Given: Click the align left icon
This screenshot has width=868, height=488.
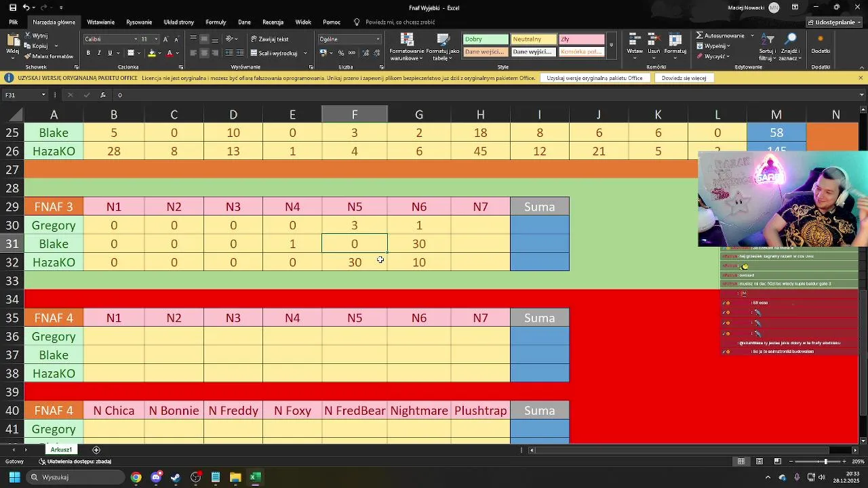Looking at the screenshot, I should pyautogui.click(x=193, y=53).
